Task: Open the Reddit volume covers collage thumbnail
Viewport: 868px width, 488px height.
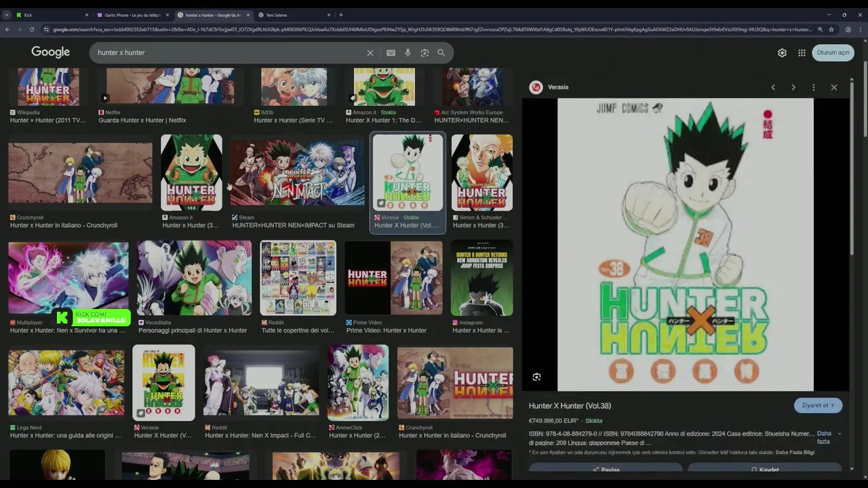Action: pyautogui.click(x=298, y=277)
